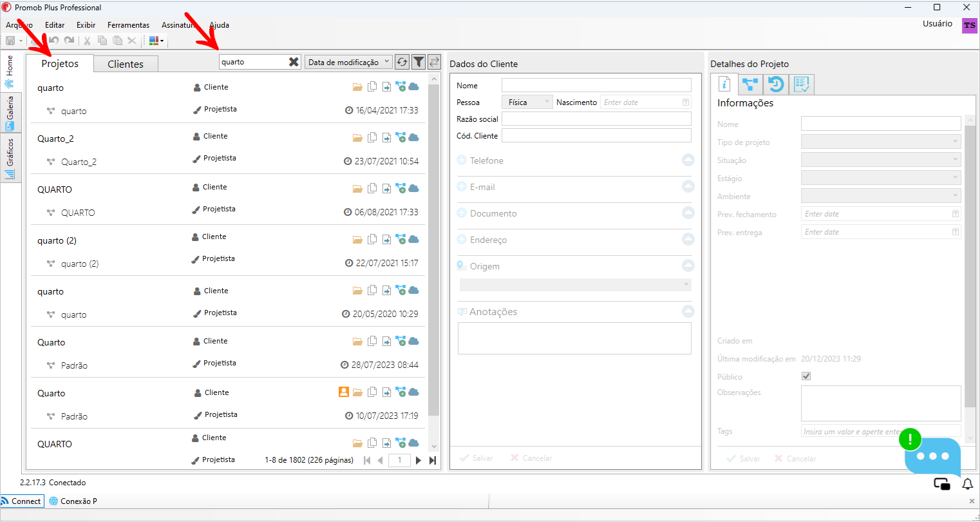
Task: Click the client Nome input field
Action: point(596,85)
